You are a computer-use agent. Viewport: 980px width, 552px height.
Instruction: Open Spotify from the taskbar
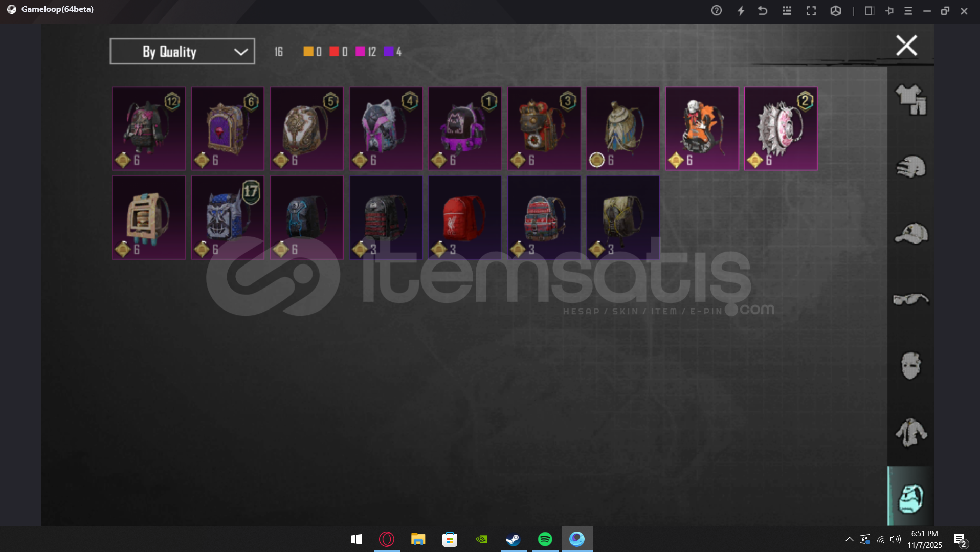(545, 539)
